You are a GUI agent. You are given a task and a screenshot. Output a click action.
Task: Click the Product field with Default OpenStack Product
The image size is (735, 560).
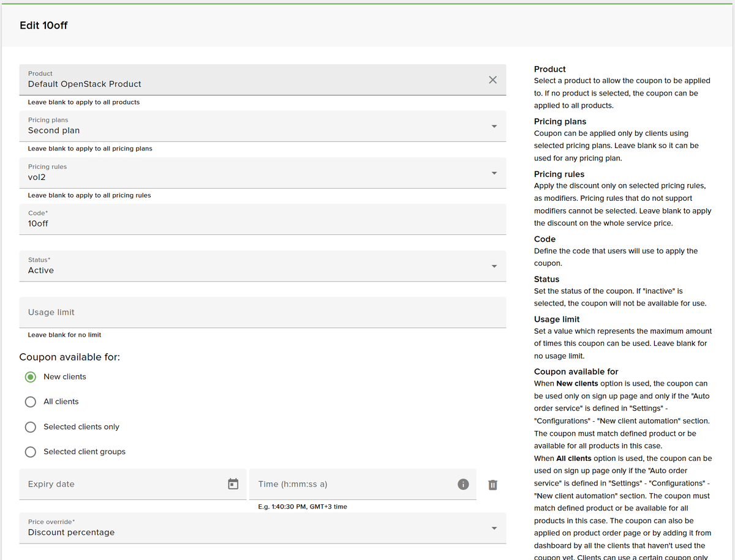[x=263, y=80]
